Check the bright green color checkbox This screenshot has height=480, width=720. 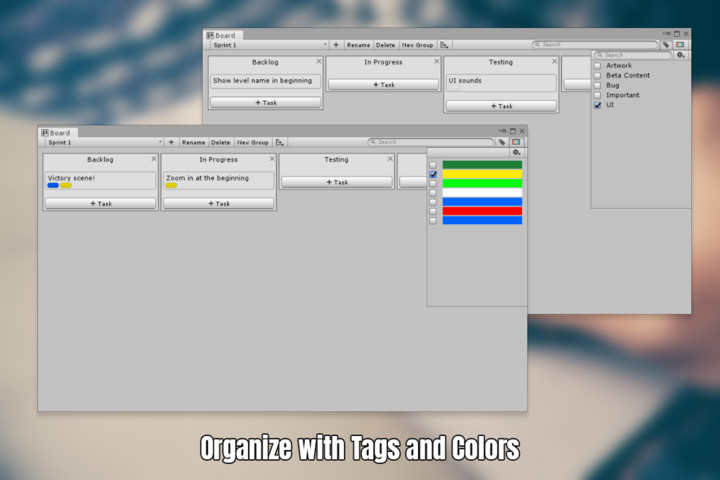point(433,183)
